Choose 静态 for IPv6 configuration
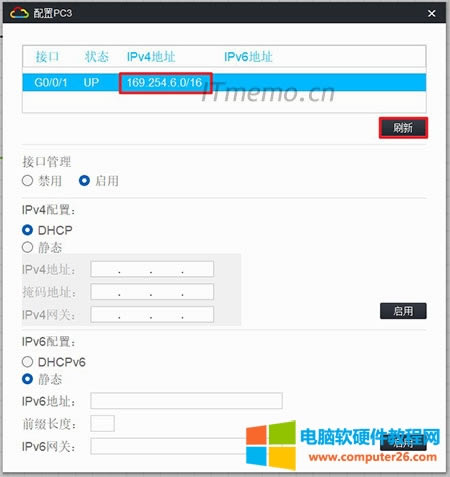This screenshot has height=477, width=450. pyautogui.click(x=27, y=379)
